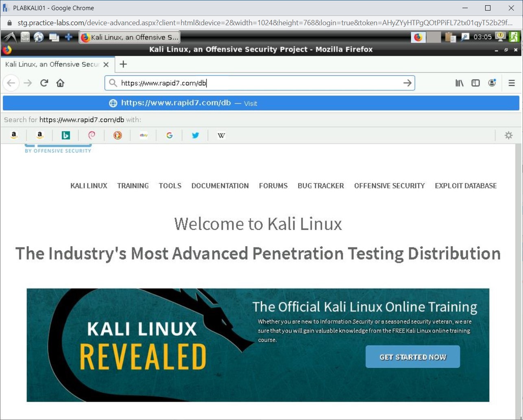Search Wikipedia using its W icon
The width and height of the screenshot is (523, 420).
(221, 135)
